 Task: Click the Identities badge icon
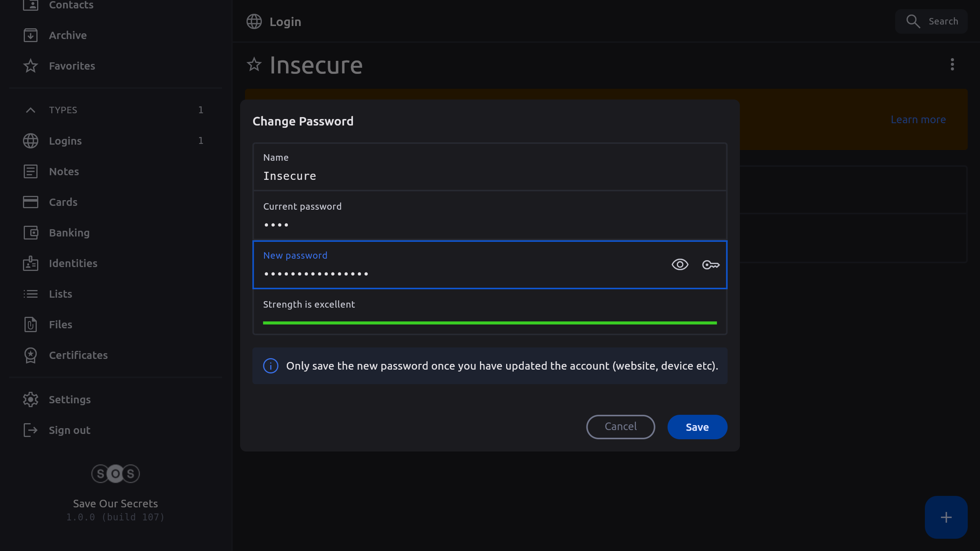pos(31,263)
